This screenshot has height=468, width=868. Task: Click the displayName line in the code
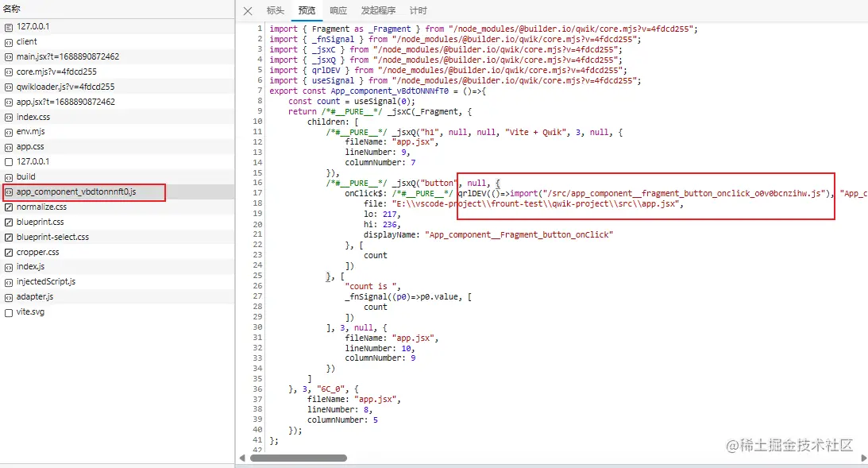tap(488, 235)
